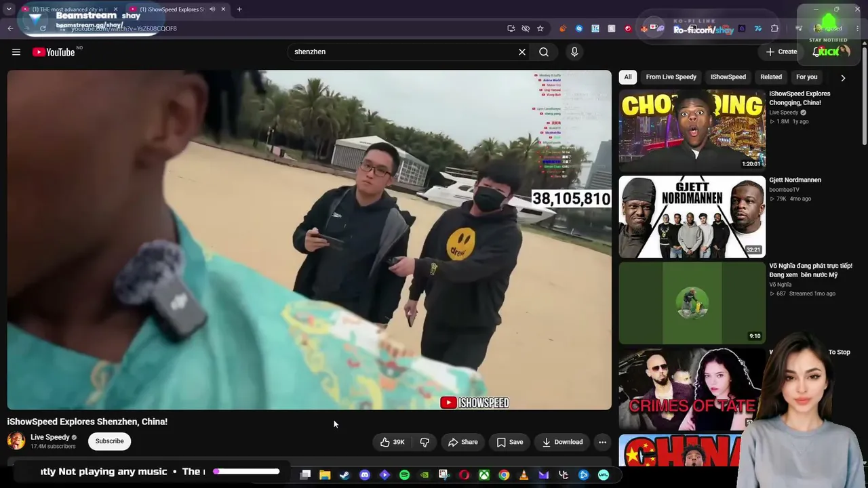The image size is (868, 488).
Task: Open VLC media player from taskbar
Action: (x=524, y=475)
